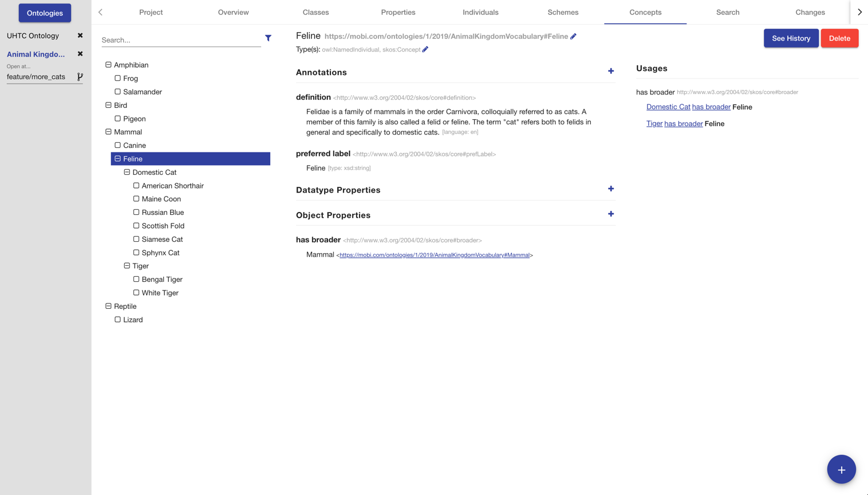Follow the Domestic Cat link under Usages
Screen dimensions: 868x495
(668, 107)
